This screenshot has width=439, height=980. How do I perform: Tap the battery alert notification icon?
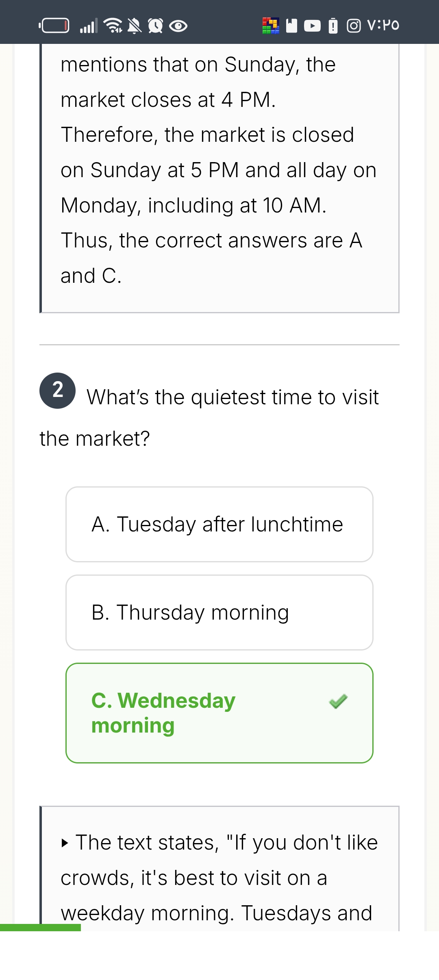click(x=333, y=26)
